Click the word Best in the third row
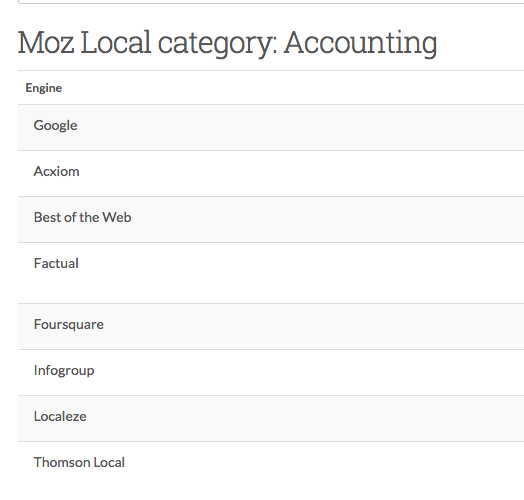Viewport: 524px width, 500px height. (47, 217)
